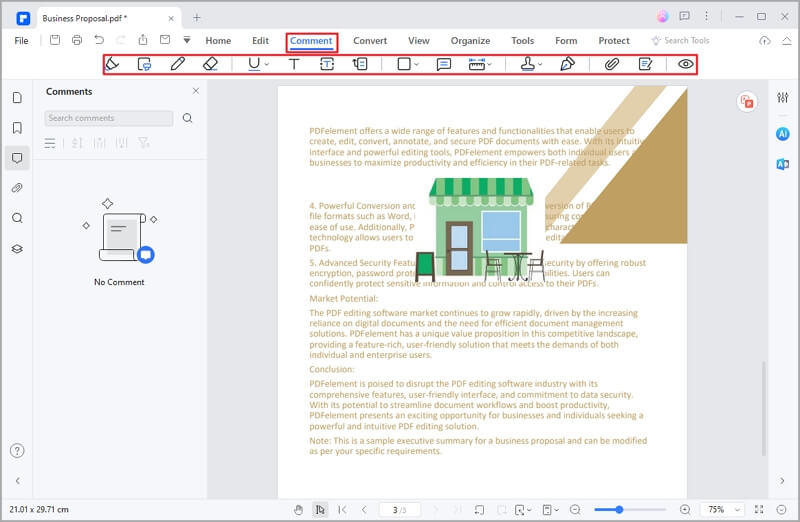
Task: Click the Search comments input field
Action: [109, 118]
